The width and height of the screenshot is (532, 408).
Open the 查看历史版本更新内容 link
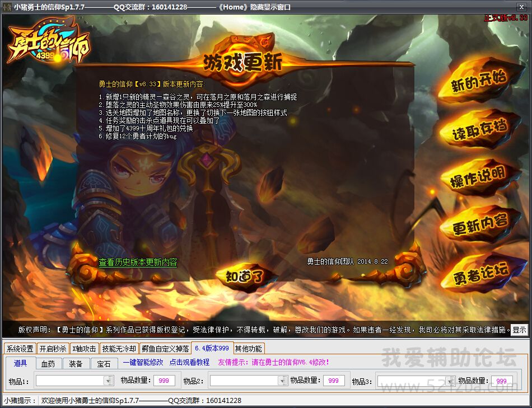point(138,262)
